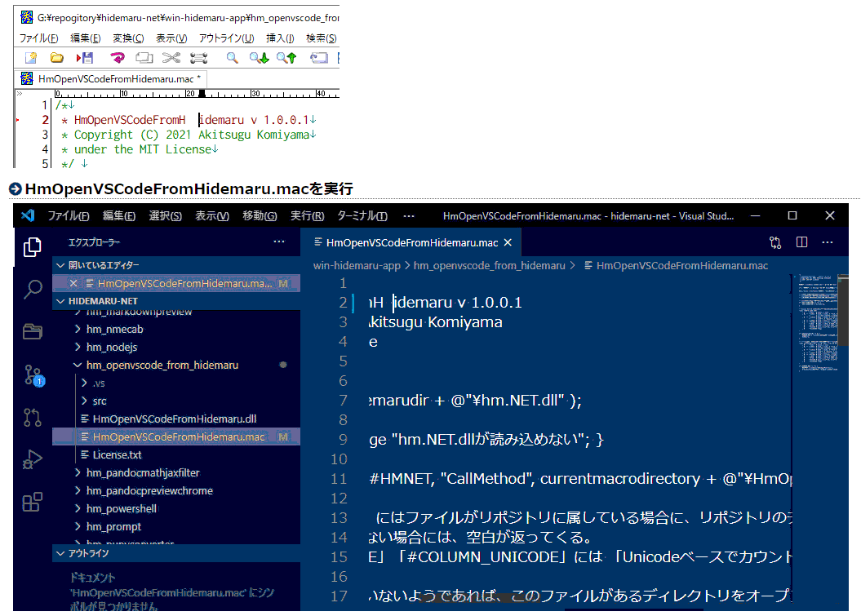The width and height of the screenshot is (861, 616).
Task: Split the VS Code editor to the right
Action: 801,242
